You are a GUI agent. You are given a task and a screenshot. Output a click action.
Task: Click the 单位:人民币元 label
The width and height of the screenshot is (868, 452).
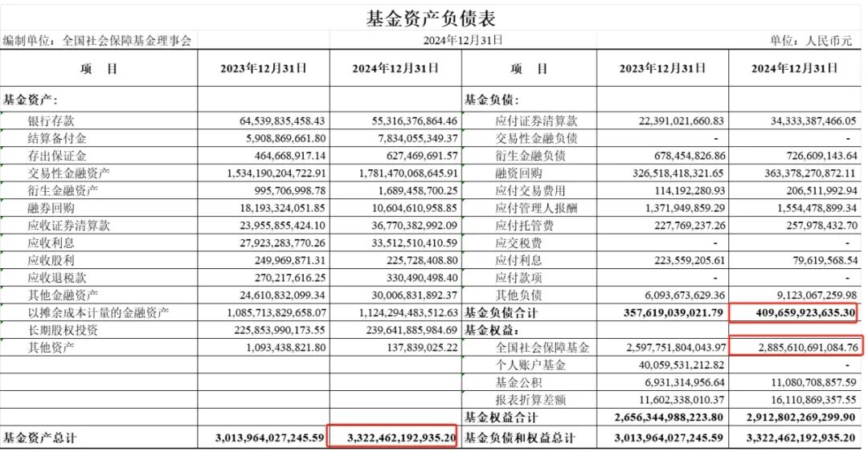(811, 40)
